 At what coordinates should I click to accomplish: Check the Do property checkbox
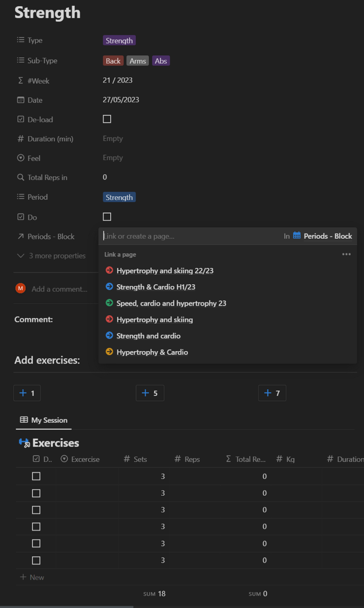[x=107, y=216]
